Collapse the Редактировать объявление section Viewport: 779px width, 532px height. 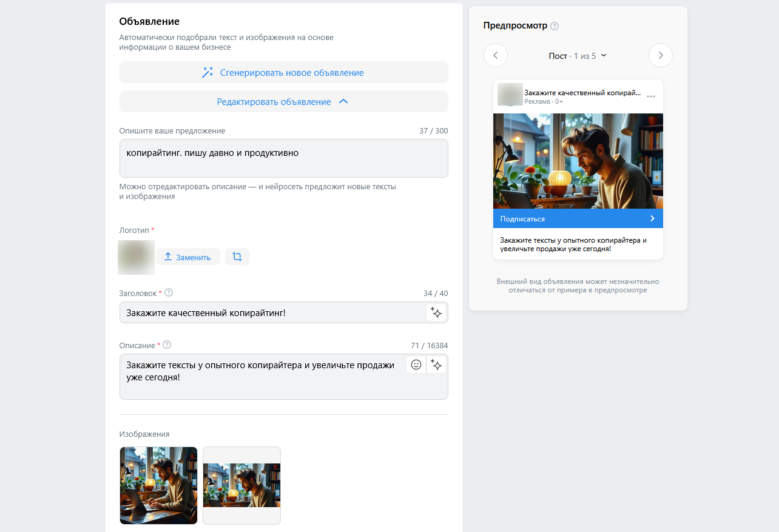(283, 102)
